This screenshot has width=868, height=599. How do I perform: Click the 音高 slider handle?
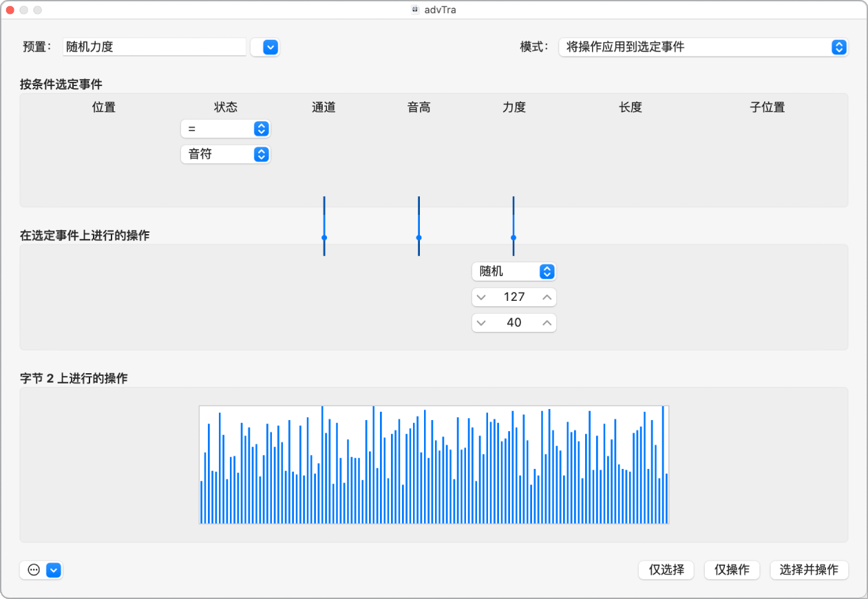[x=419, y=238]
